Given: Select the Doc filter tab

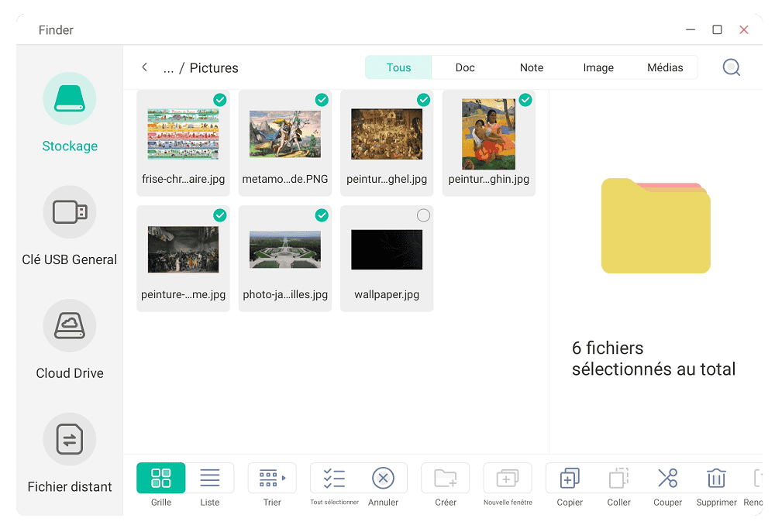Looking at the screenshot, I should (465, 67).
